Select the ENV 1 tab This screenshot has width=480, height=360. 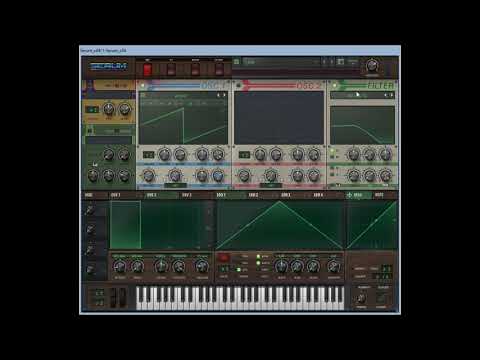click(116, 195)
